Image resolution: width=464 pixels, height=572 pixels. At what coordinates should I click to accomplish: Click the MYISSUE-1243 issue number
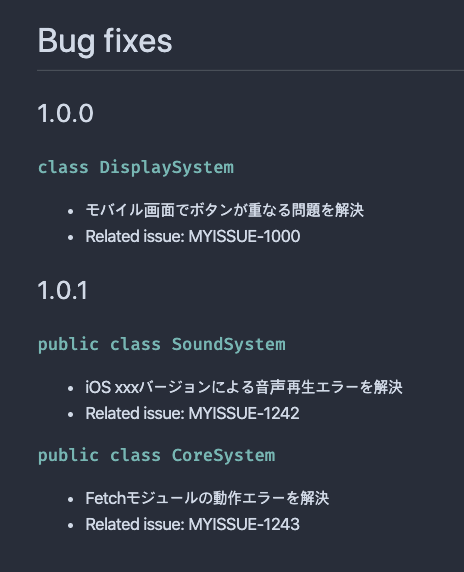(244, 524)
